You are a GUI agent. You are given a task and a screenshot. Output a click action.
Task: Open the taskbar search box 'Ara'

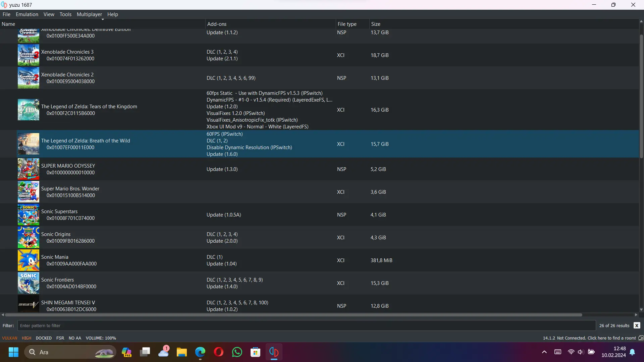70,352
